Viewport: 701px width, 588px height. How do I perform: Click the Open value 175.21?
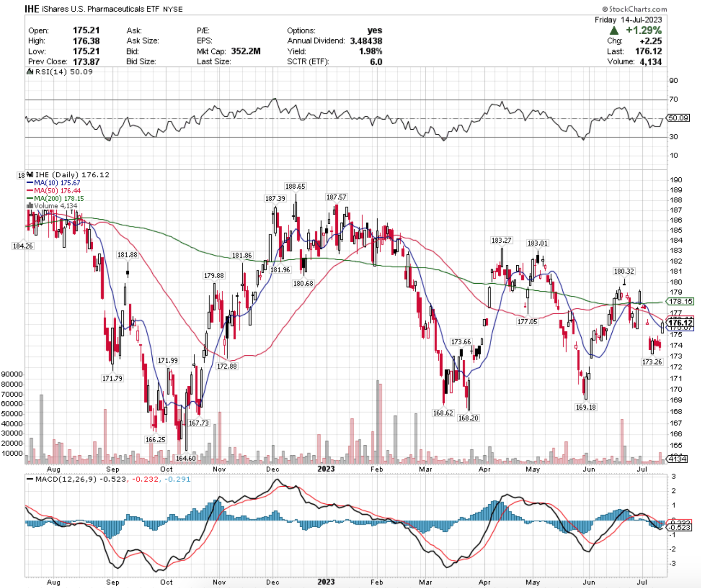pos(86,30)
